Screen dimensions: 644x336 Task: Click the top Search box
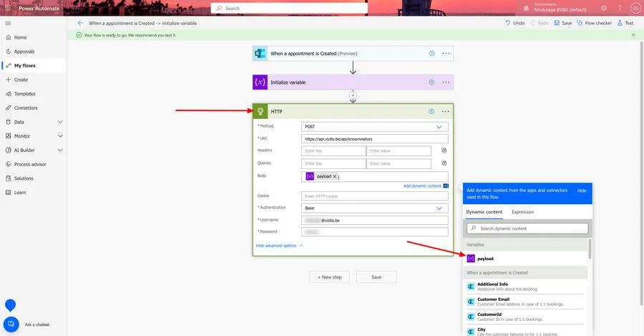pos(289,8)
